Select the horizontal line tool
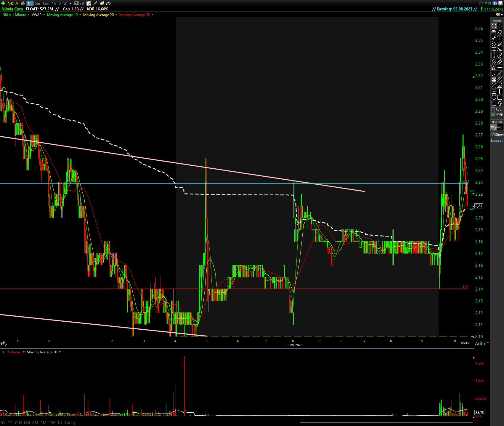504x426 pixels. tap(500, 68)
